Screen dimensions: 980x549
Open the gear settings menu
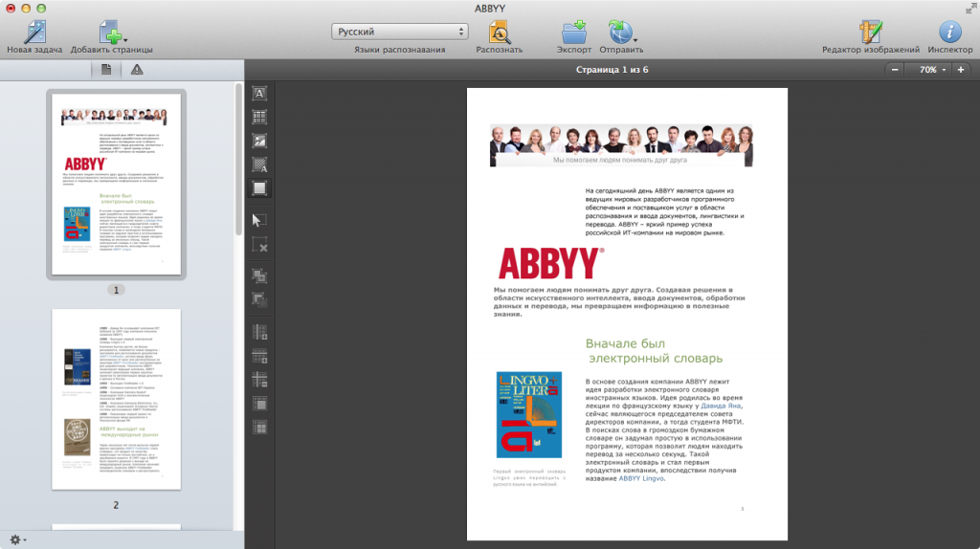point(16,539)
